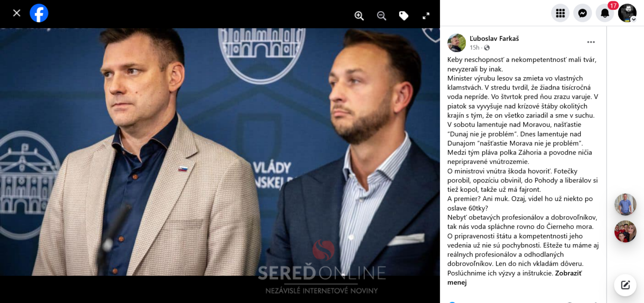Open post options three-dot menu

591,42
